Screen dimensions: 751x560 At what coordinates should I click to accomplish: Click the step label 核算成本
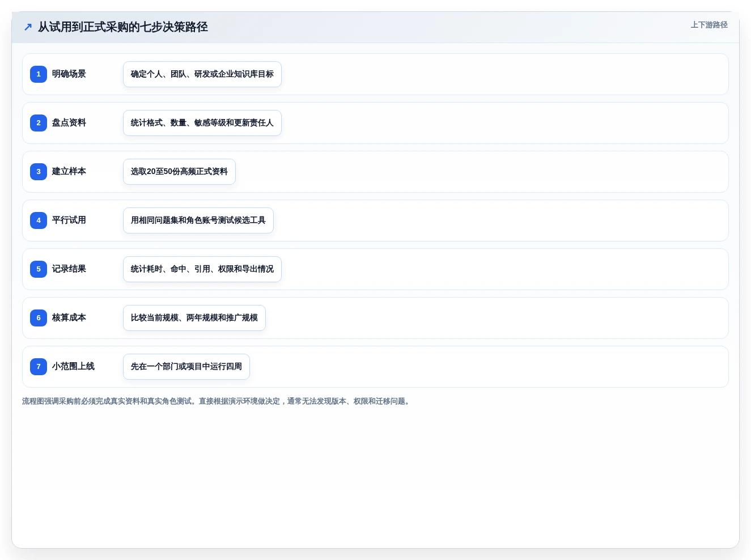(69, 318)
